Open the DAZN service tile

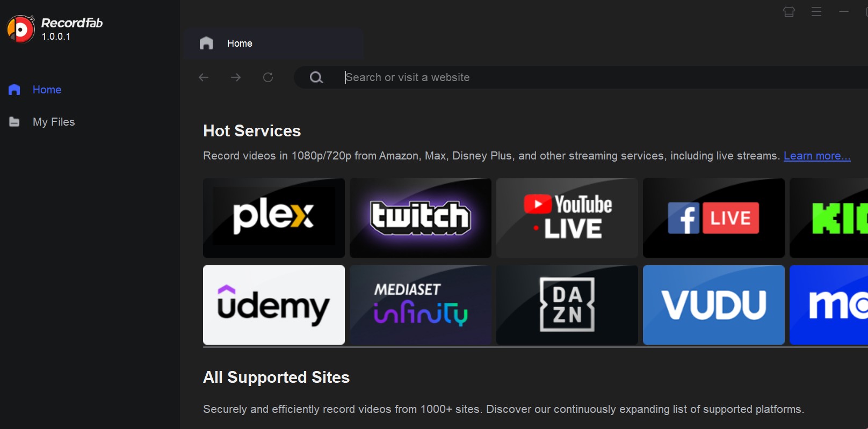point(567,305)
